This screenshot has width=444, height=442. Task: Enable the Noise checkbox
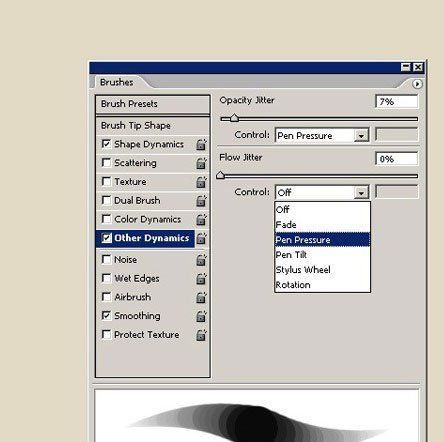click(x=106, y=259)
